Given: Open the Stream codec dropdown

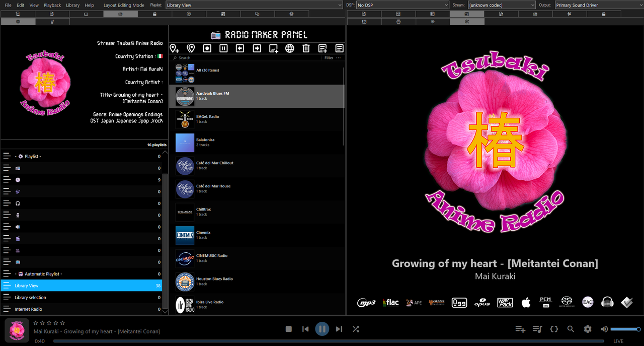Looking at the screenshot, I should (502, 5).
